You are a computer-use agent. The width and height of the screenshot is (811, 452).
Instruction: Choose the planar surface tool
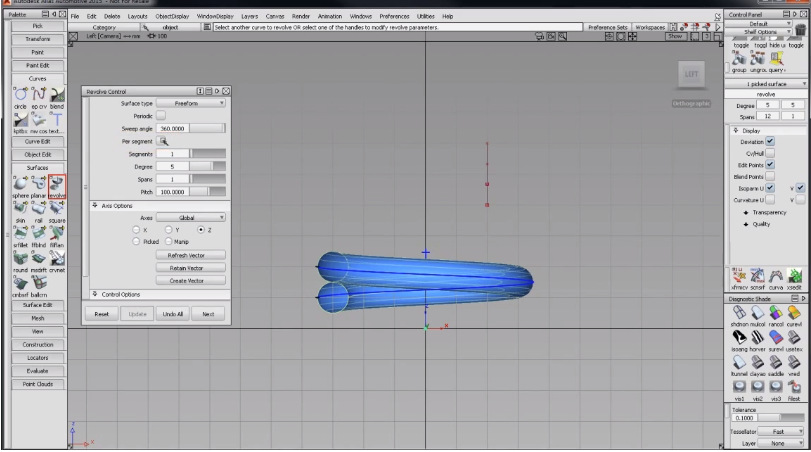(39, 184)
